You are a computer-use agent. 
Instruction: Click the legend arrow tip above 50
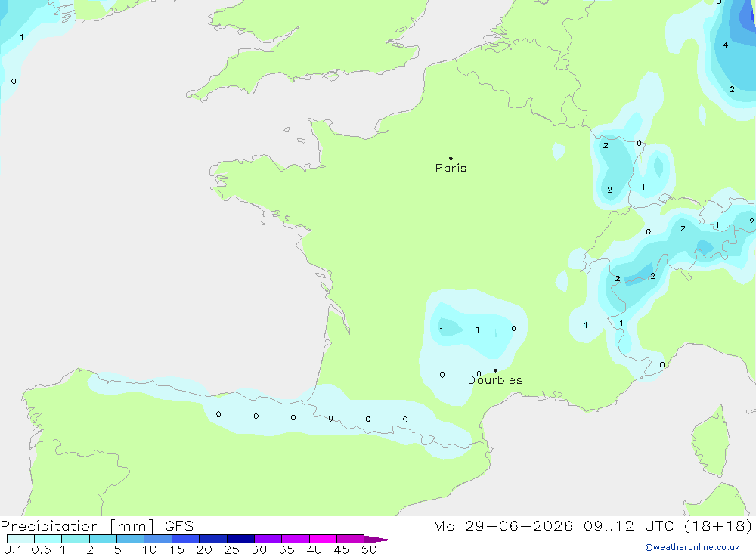coord(378,539)
